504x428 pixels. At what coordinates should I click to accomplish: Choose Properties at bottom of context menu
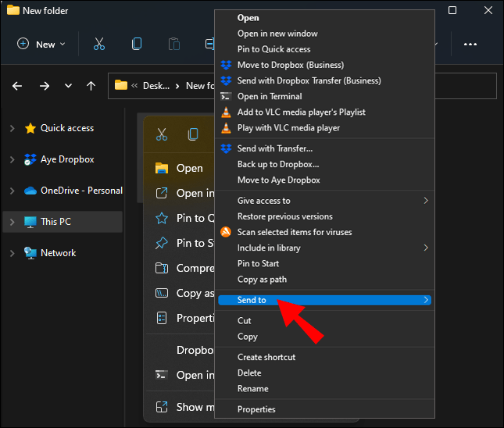(256, 409)
